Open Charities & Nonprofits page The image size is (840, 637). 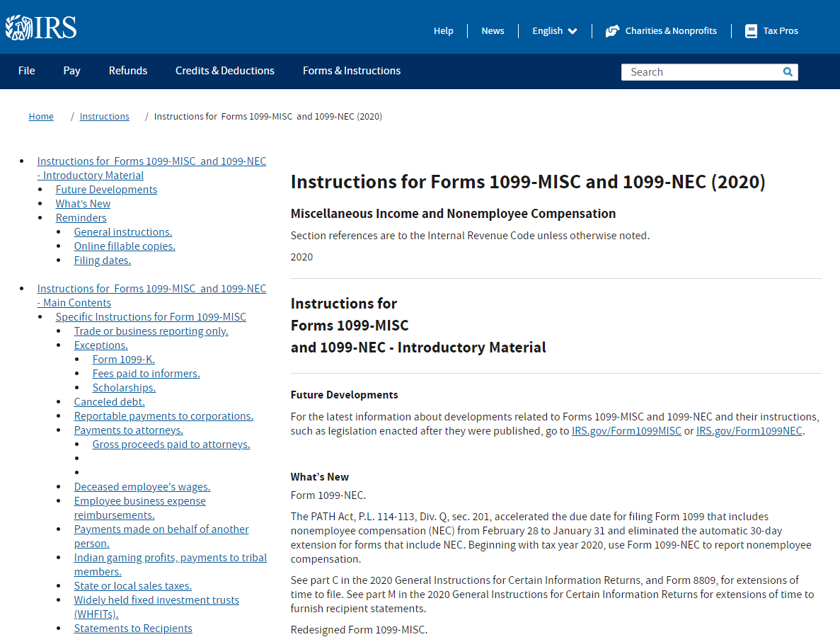671,31
